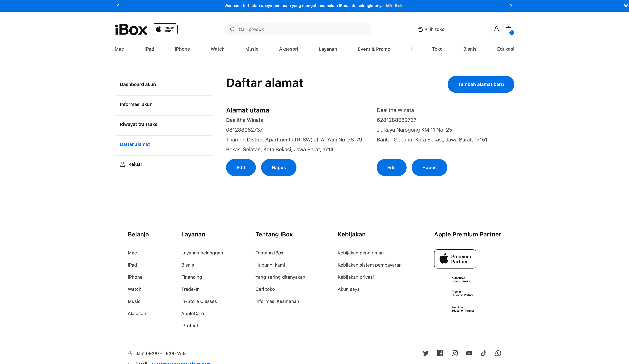The width and height of the screenshot is (629, 364).
Task: Click the Cari produk search field
Action: point(298,29)
